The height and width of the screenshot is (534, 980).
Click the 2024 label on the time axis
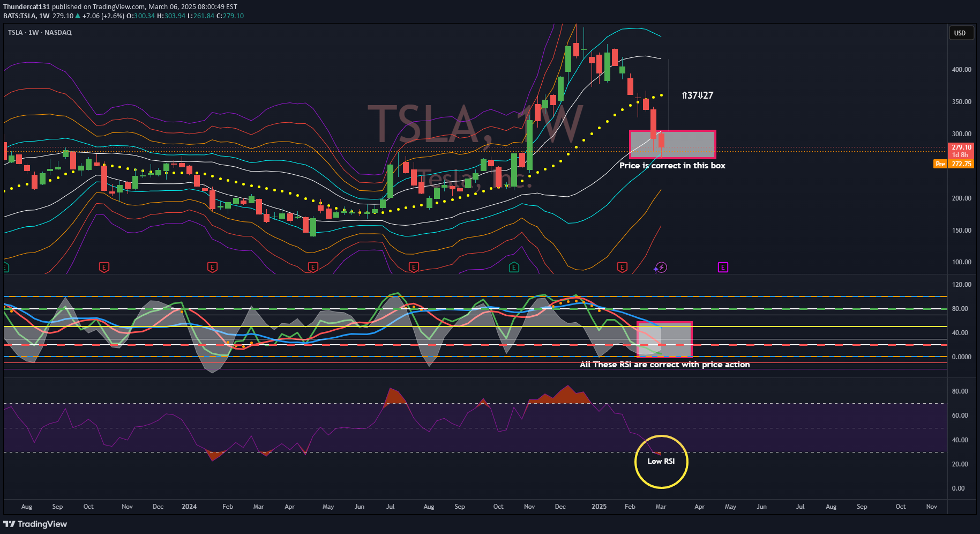pyautogui.click(x=189, y=507)
